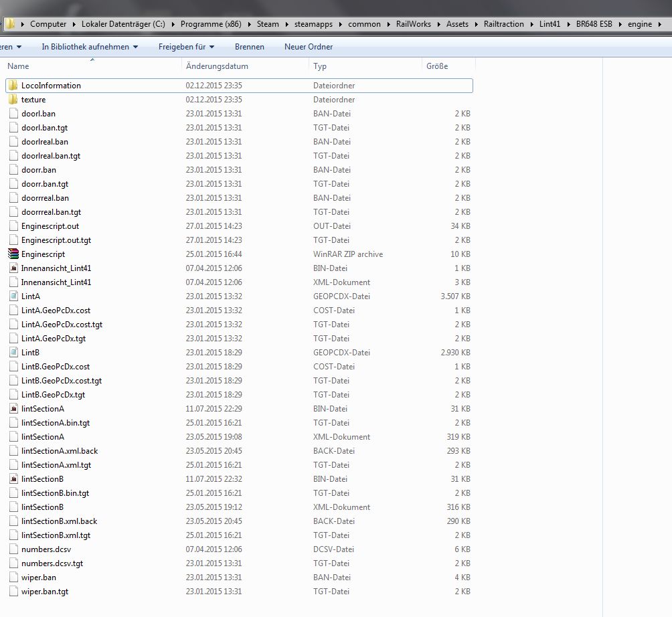Image resolution: width=672 pixels, height=617 pixels.
Task: Select the lintSectionB BIN file icon
Action: pyautogui.click(x=13, y=479)
